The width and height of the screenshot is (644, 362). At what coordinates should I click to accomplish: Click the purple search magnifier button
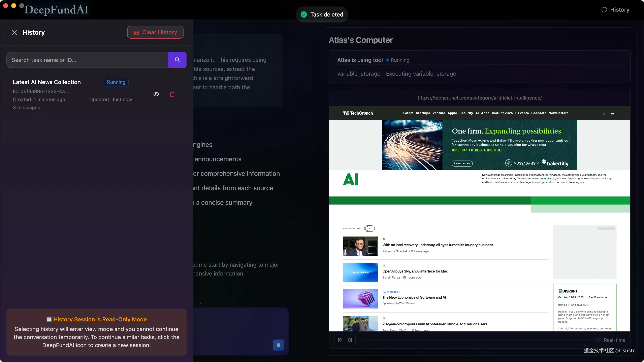pos(177,60)
